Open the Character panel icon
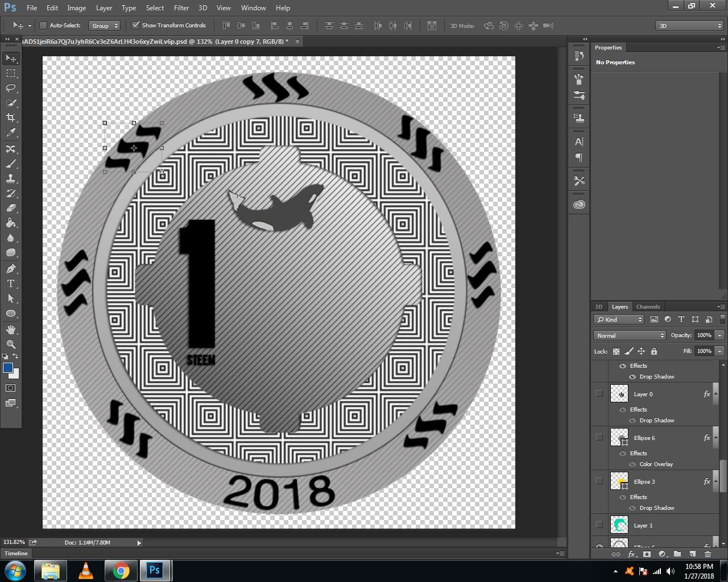 click(x=579, y=142)
